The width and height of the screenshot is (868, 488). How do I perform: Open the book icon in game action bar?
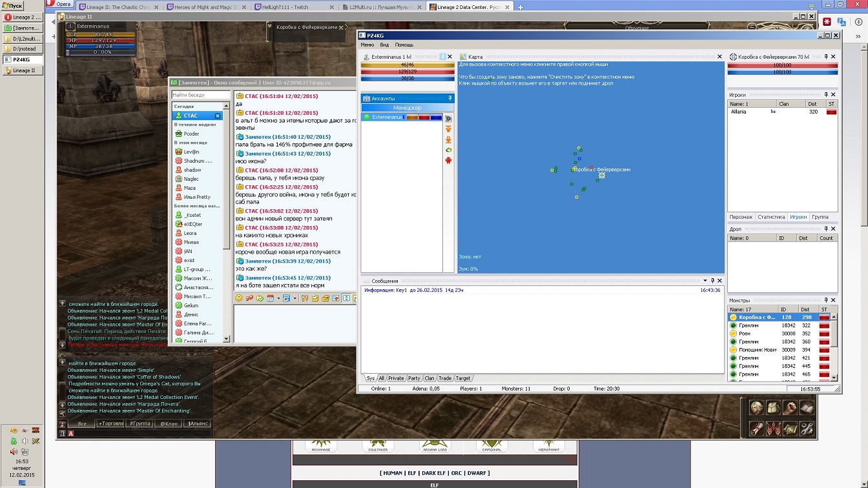click(806, 407)
